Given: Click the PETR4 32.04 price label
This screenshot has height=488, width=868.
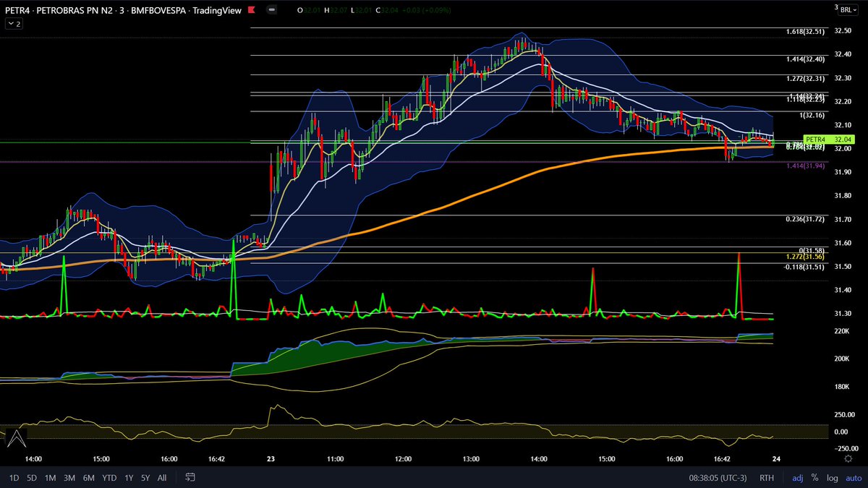Looking at the screenshot, I should [x=828, y=140].
